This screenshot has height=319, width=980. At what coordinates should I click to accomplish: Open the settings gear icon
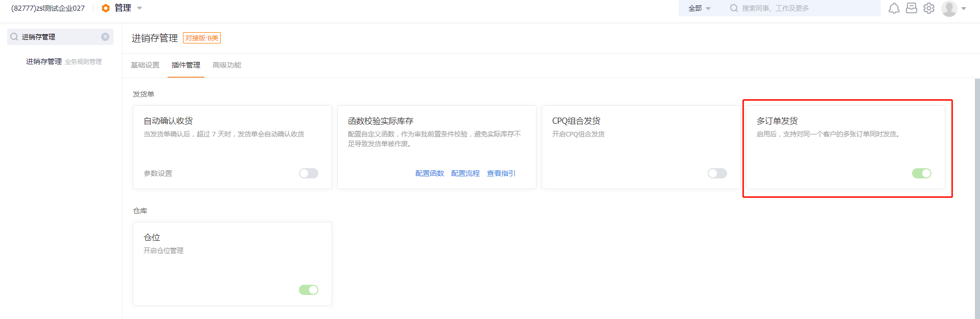[x=929, y=8]
